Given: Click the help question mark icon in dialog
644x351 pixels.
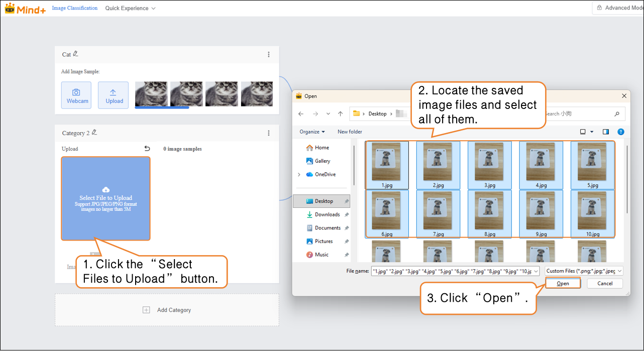Looking at the screenshot, I should click(621, 132).
